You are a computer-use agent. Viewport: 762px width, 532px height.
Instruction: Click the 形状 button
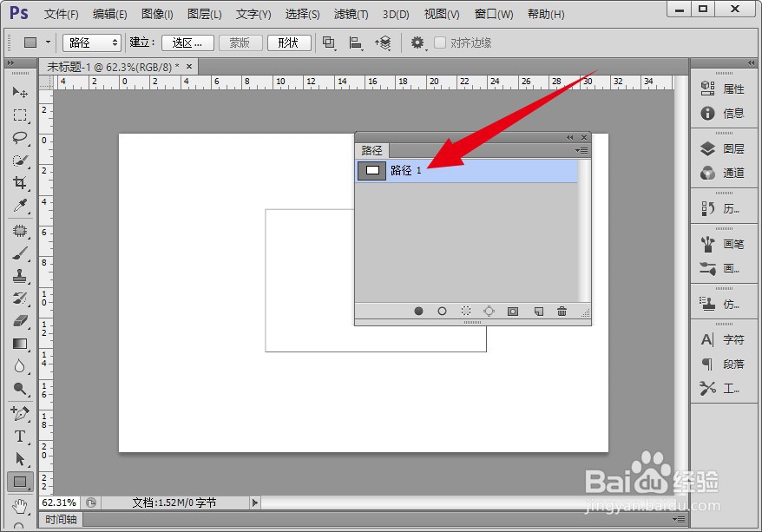pos(289,43)
